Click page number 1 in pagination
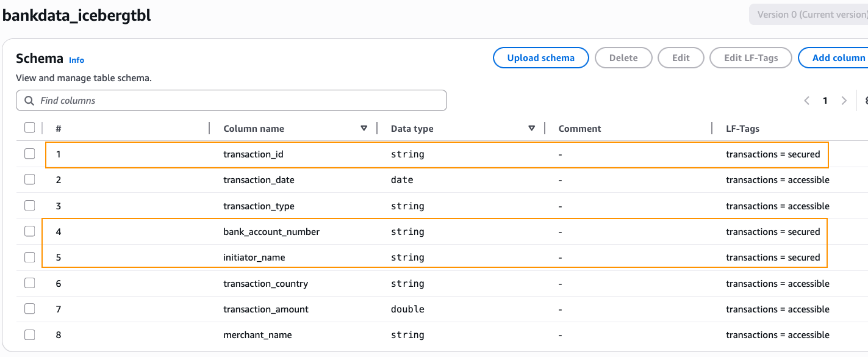This screenshot has width=868, height=357. click(x=825, y=101)
